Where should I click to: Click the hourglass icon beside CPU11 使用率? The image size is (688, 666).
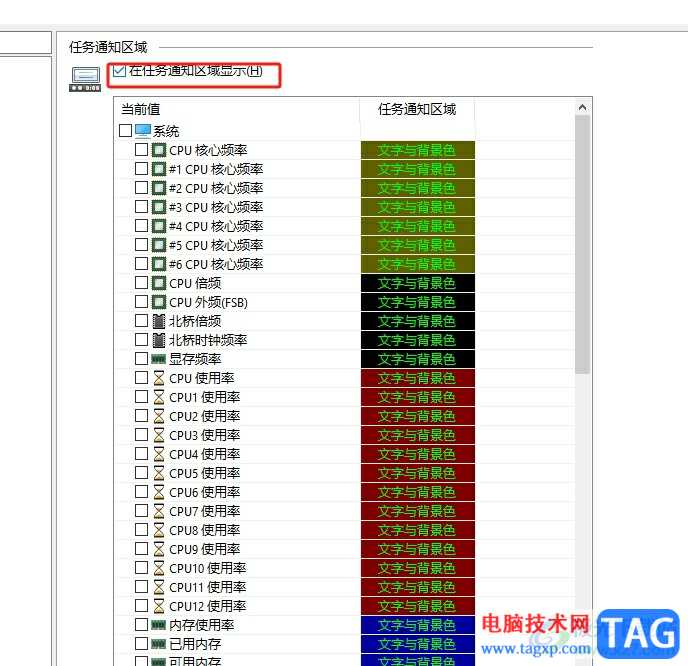click(x=159, y=587)
